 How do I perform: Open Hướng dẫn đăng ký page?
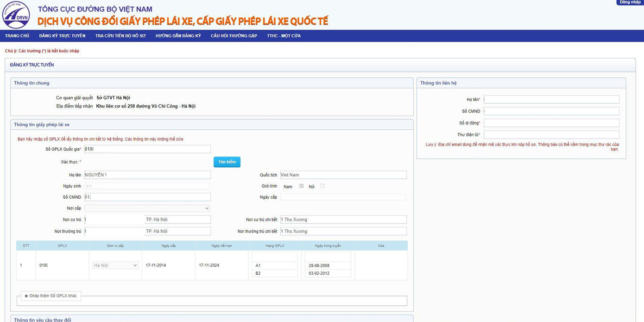178,36
